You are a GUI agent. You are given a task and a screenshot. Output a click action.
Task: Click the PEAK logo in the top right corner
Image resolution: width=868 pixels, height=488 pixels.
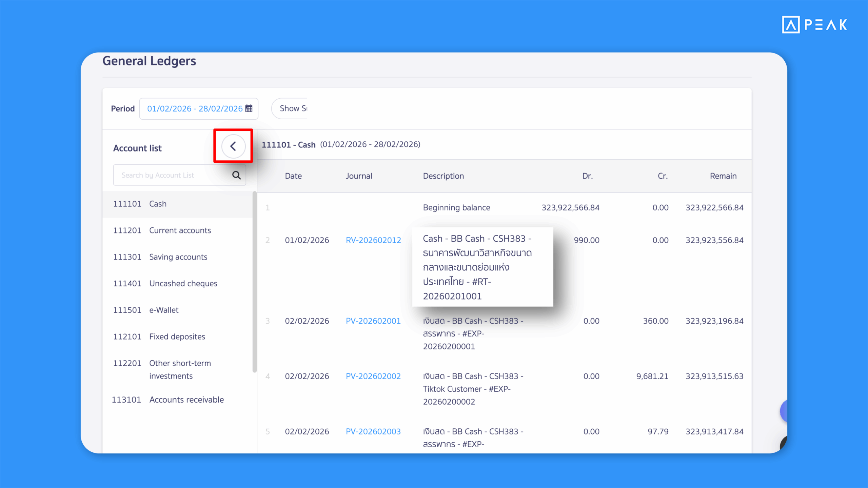814,25
